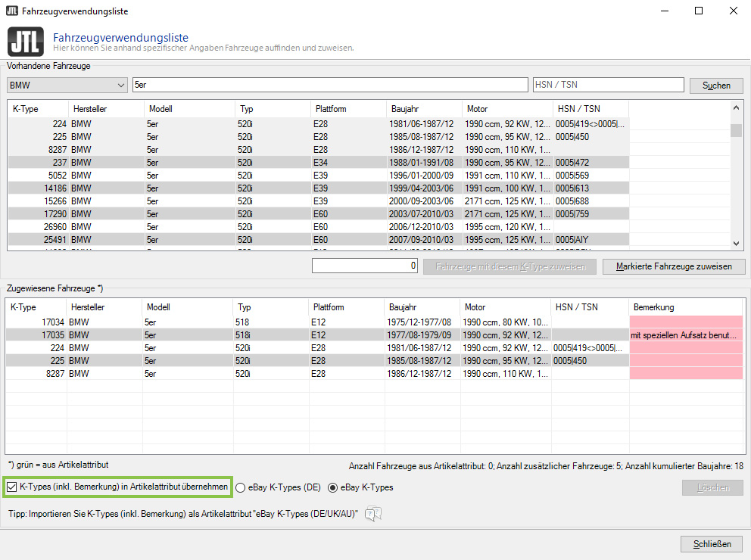Image resolution: width=751 pixels, height=560 pixels.
Task: Select the eBay K-Types (DE) radio button
Action: [242, 488]
